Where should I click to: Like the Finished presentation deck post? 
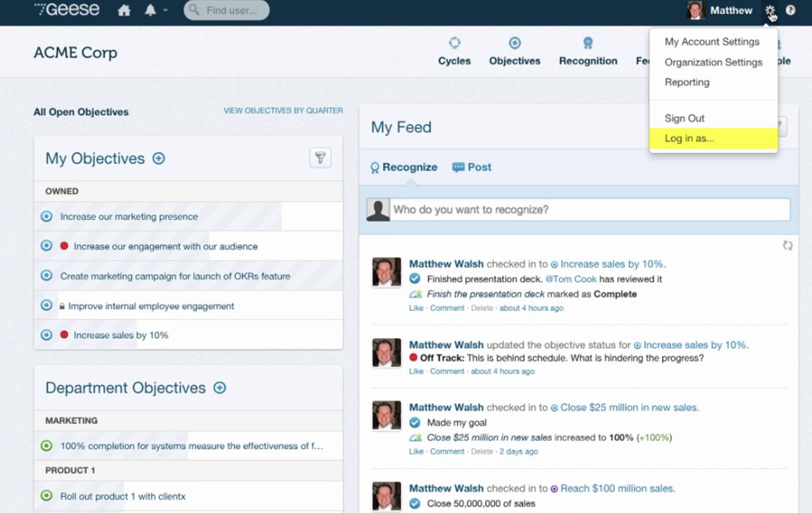coord(416,308)
